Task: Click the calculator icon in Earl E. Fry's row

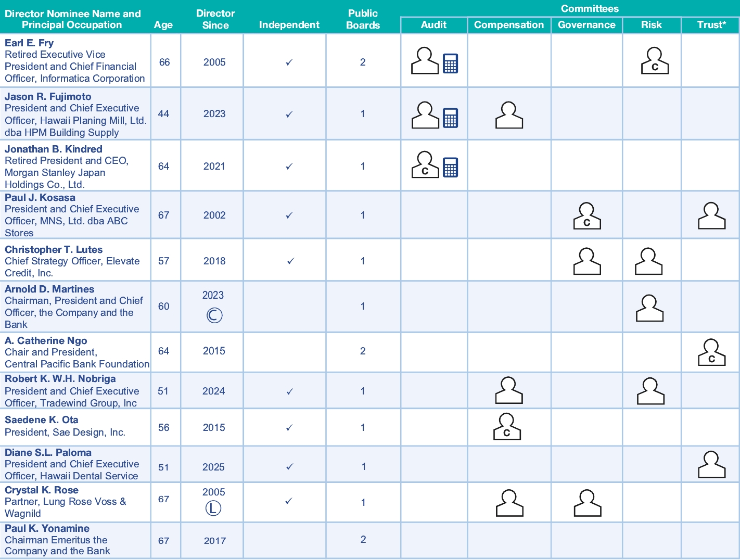Action: [450, 63]
